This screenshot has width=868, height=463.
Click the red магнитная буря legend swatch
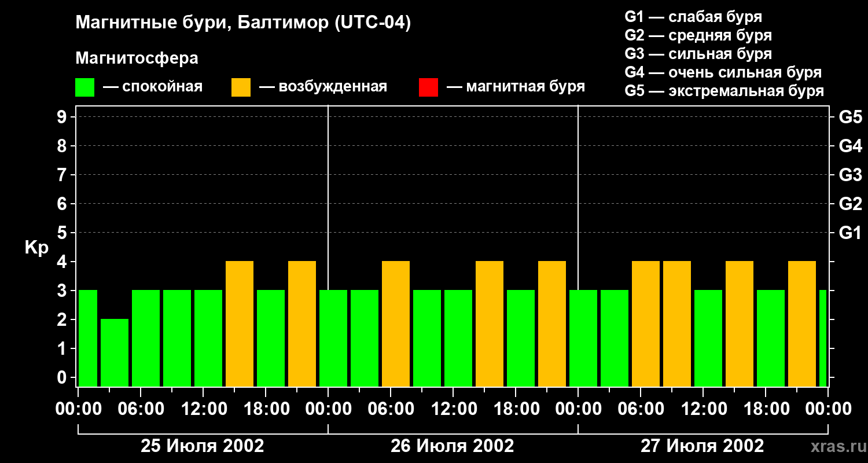click(x=428, y=87)
